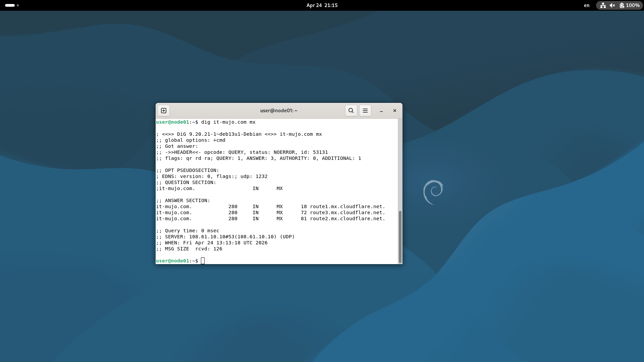Click the command 'dig it-mujo.com mx'
This screenshot has height=362, width=644.
pos(228,122)
